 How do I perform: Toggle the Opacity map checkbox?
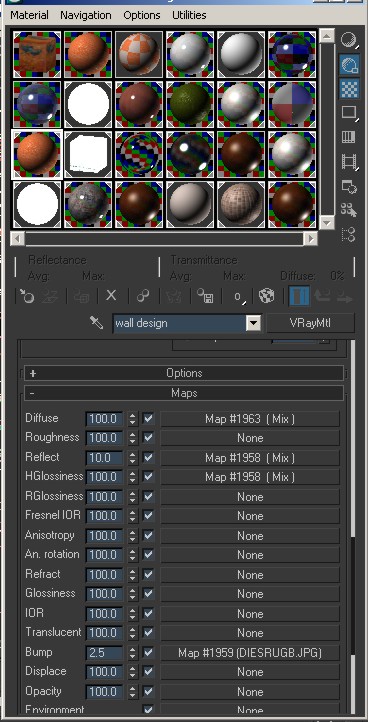coord(148,691)
